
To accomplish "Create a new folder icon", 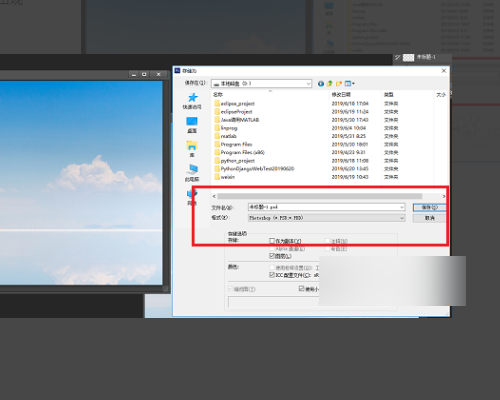I will click(x=339, y=84).
